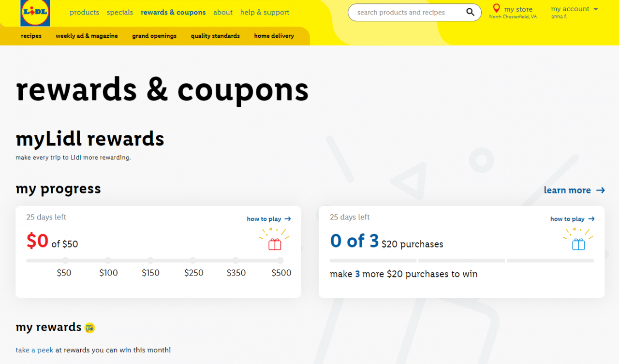
Task: Click the myLidl badge next to my rewards
Action: (89, 328)
